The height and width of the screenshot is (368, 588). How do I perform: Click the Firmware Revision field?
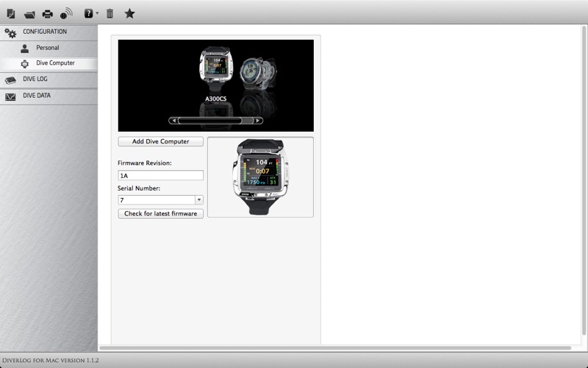(160, 175)
